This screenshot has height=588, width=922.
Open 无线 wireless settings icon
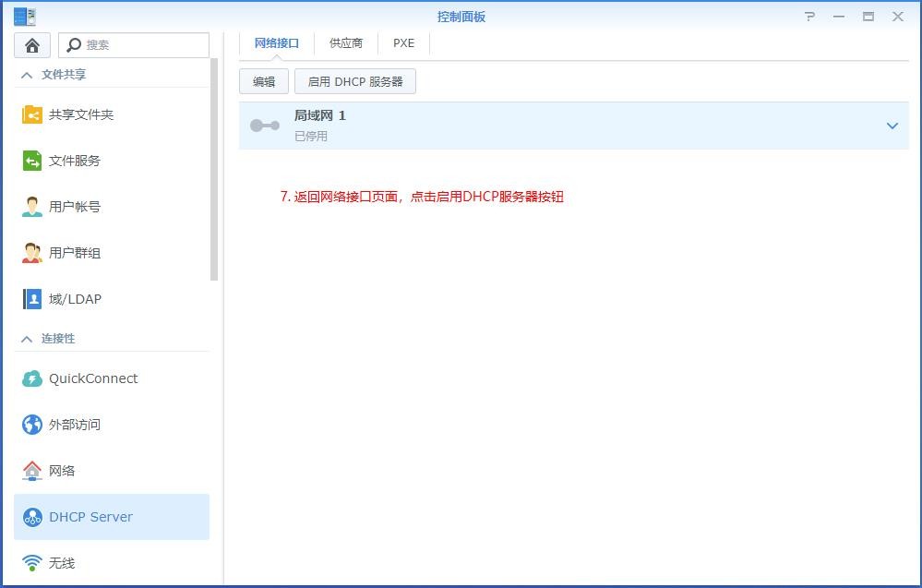[32, 563]
